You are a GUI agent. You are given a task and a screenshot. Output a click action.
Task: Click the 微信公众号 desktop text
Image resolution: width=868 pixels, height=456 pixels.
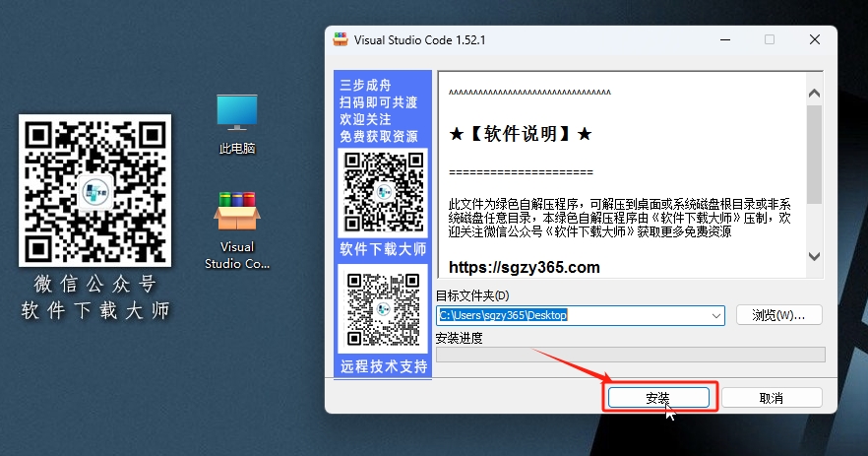coord(95,284)
